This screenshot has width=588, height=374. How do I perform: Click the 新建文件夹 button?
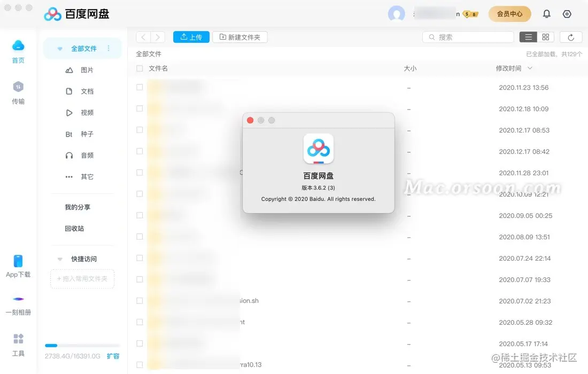240,37
